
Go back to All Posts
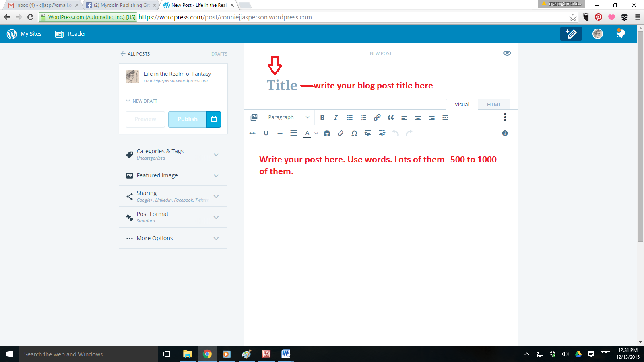click(135, 54)
